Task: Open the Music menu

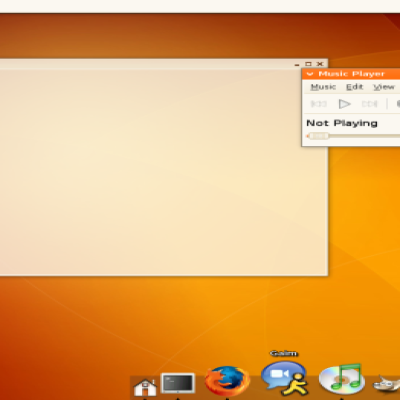Action: click(323, 87)
